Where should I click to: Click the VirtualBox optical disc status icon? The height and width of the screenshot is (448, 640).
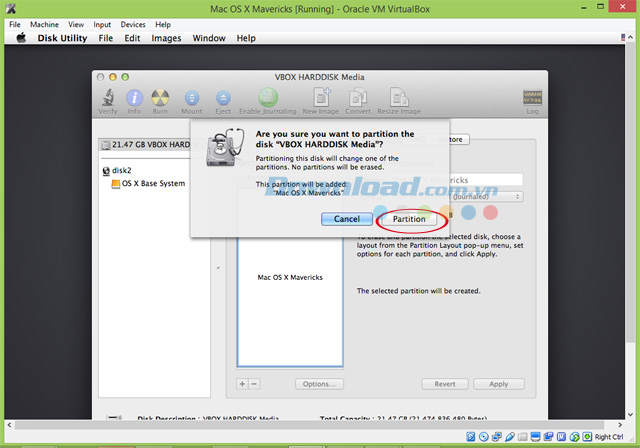484,437
